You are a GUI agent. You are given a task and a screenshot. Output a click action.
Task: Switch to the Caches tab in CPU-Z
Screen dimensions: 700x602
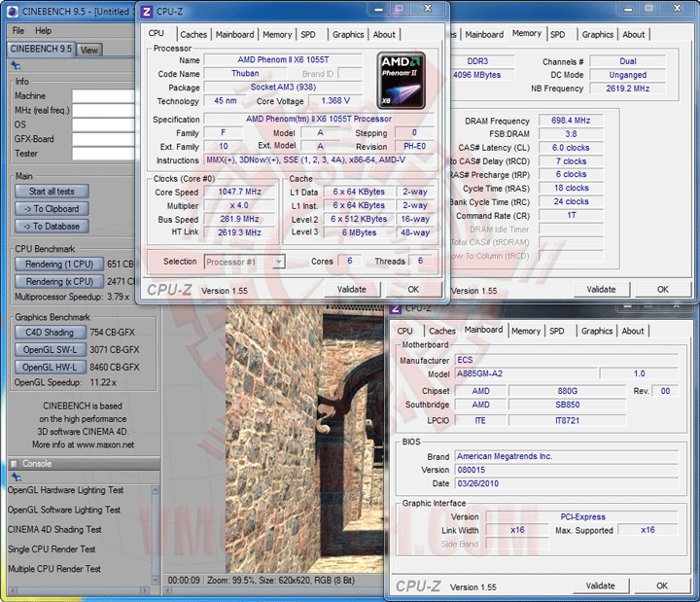pyautogui.click(x=193, y=34)
